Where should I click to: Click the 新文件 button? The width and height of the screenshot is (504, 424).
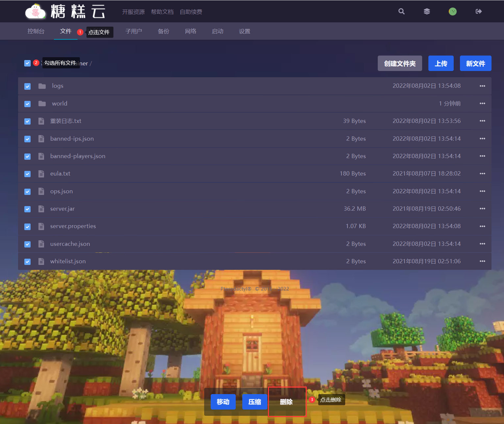pyautogui.click(x=476, y=63)
